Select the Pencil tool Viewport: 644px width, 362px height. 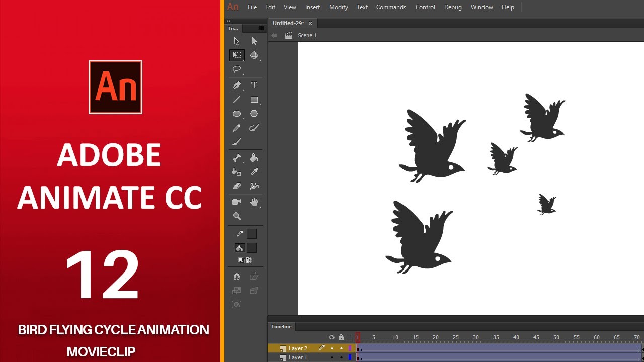[237, 128]
